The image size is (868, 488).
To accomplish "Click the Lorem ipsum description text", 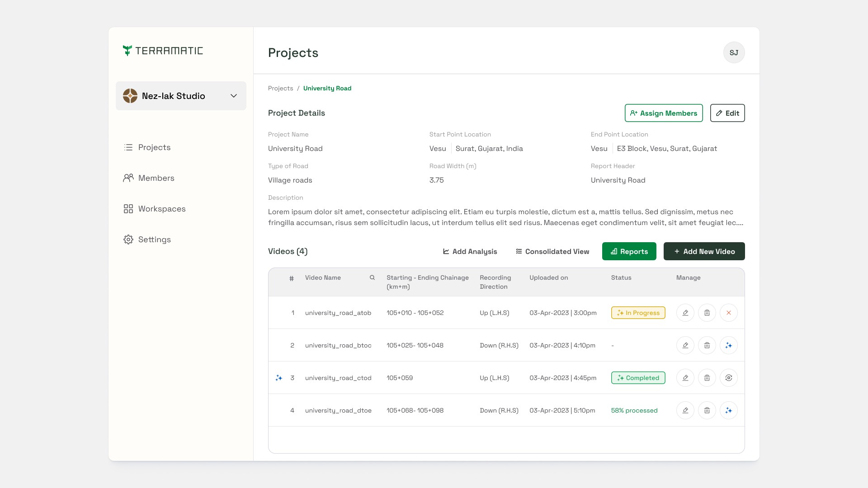I will (x=506, y=217).
